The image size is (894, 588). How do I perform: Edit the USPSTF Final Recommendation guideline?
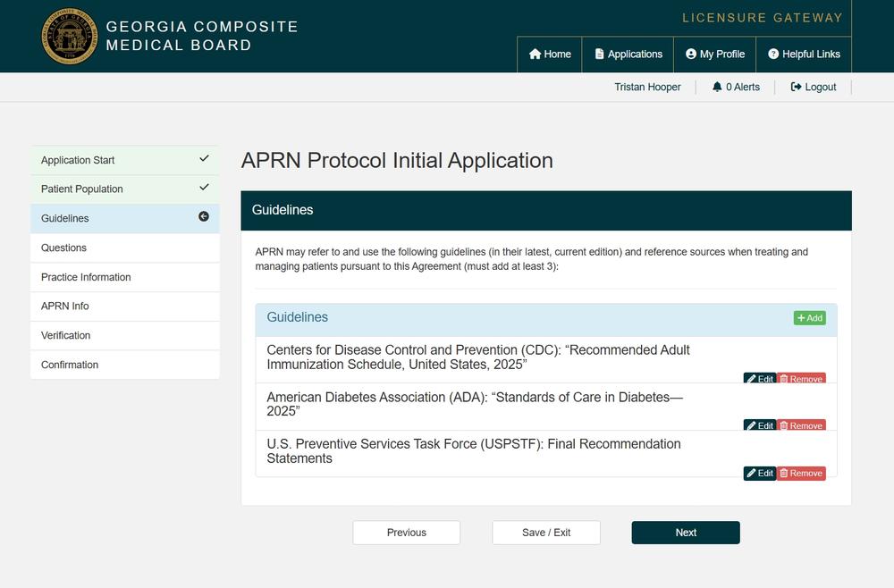pos(760,473)
